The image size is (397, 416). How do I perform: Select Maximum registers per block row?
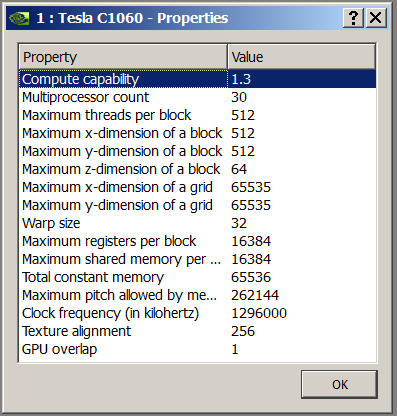pyautogui.click(x=198, y=241)
